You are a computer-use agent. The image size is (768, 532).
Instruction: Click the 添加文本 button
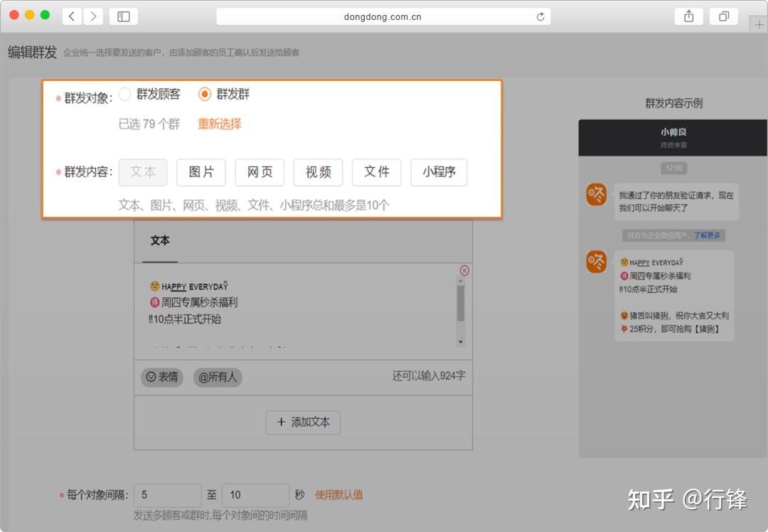tap(303, 422)
